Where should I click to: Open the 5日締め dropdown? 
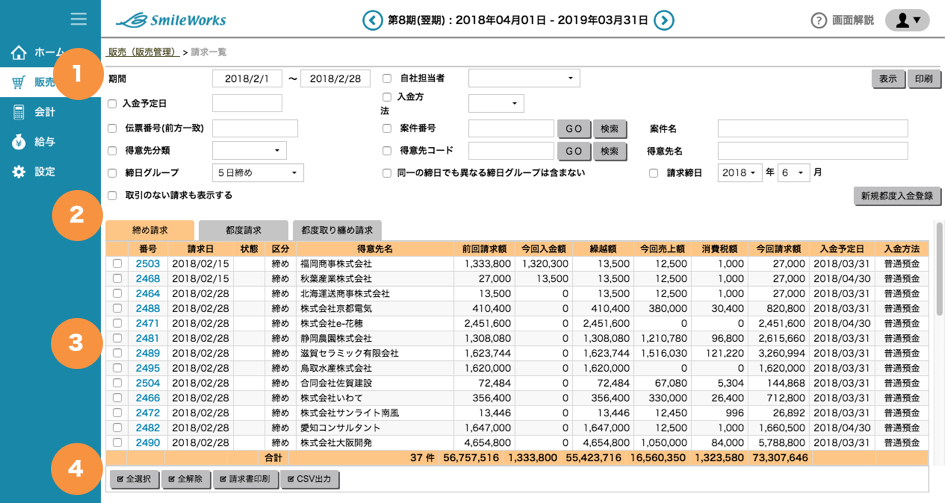258,173
